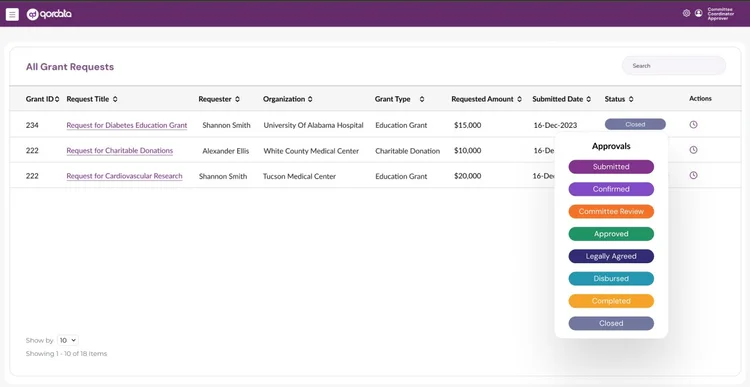
Task: Open Request for Diabetes Education Grant link
Action: click(x=127, y=125)
